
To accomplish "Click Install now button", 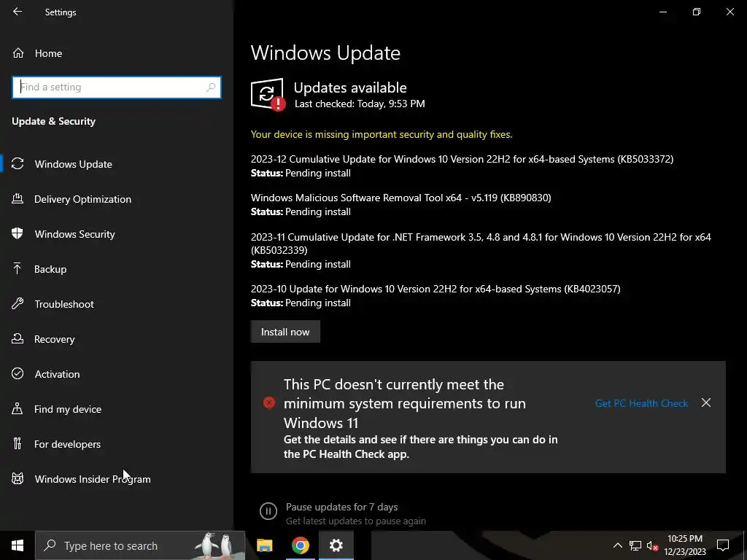I will pos(285,332).
